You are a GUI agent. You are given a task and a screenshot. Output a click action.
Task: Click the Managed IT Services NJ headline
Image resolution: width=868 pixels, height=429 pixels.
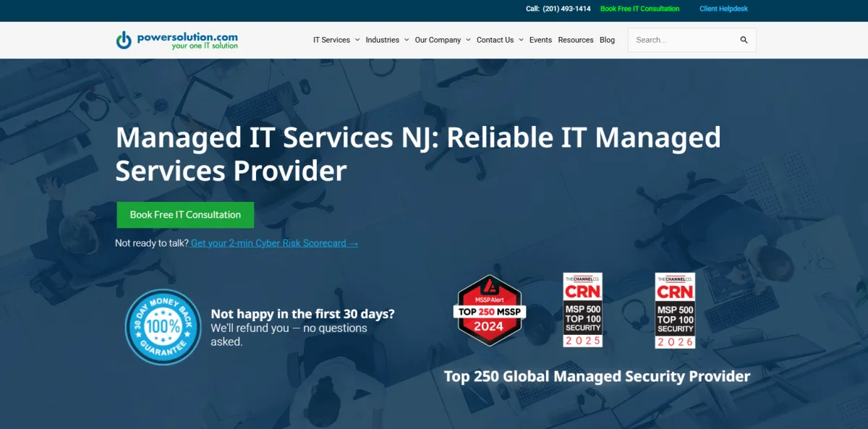418,153
